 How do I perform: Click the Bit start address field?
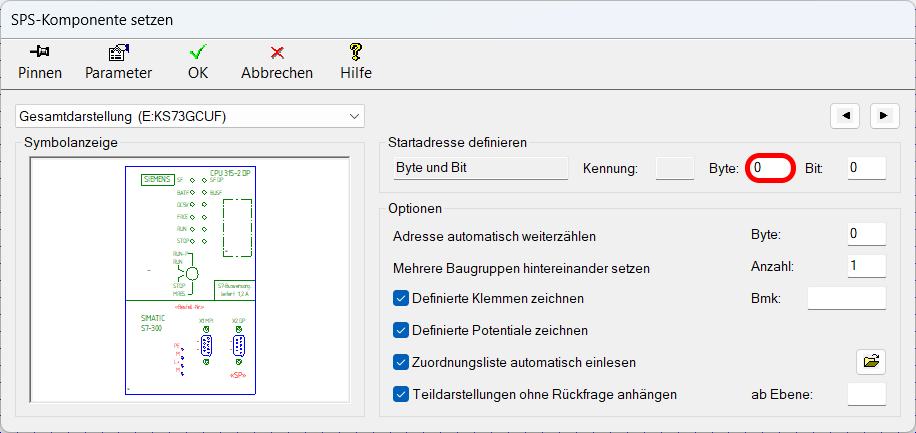(x=866, y=168)
